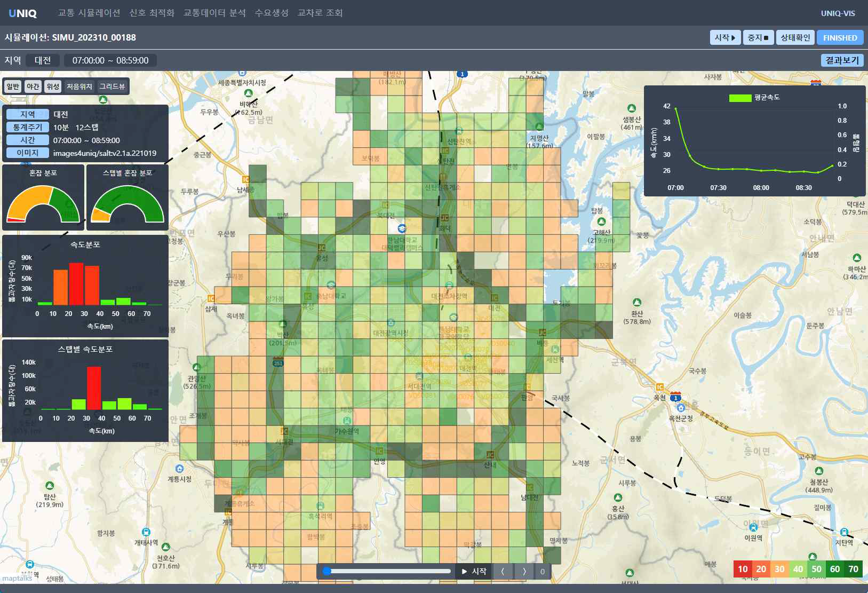Click the 지탄역 station icon
868x593 pixels.
click(x=844, y=532)
